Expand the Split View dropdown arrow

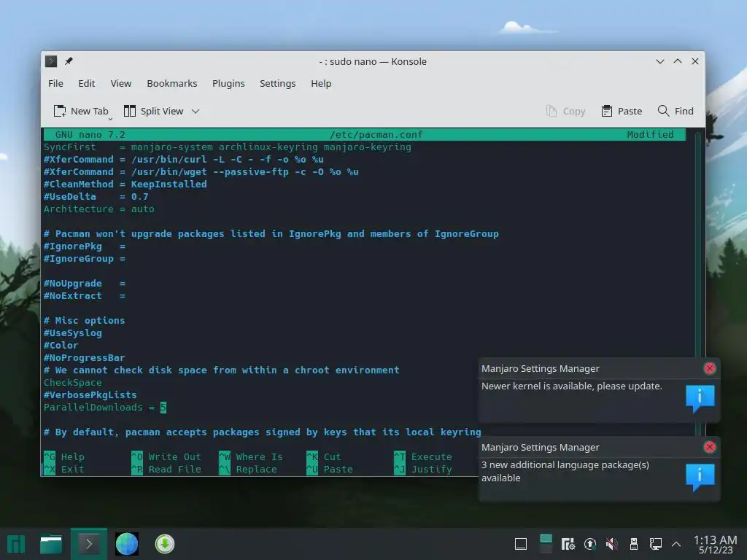196,112
